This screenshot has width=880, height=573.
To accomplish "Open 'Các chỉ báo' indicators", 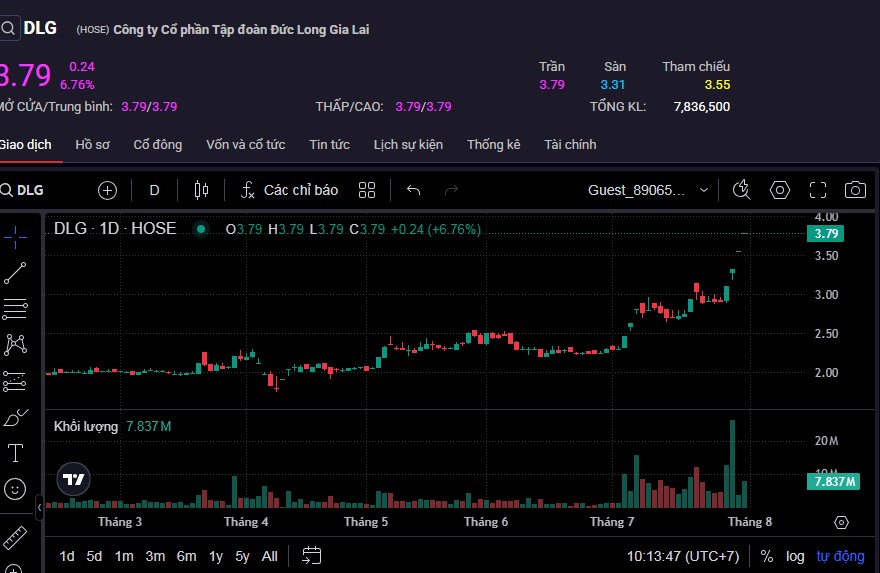I will pos(290,190).
